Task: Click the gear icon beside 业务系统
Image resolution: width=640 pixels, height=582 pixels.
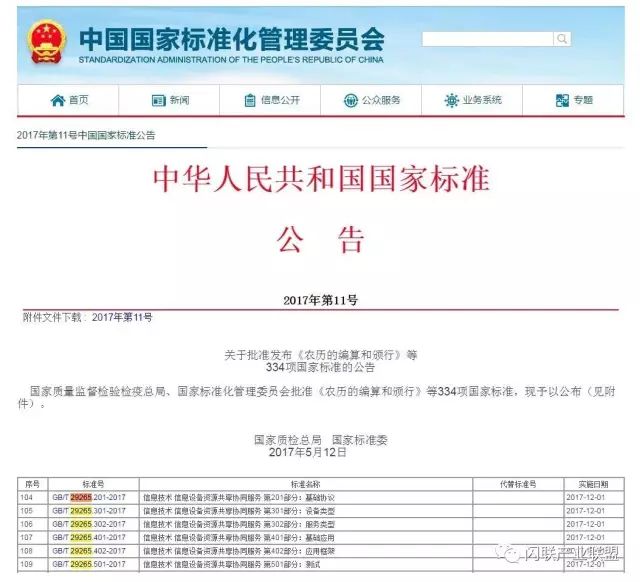Action: tap(451, 100)
